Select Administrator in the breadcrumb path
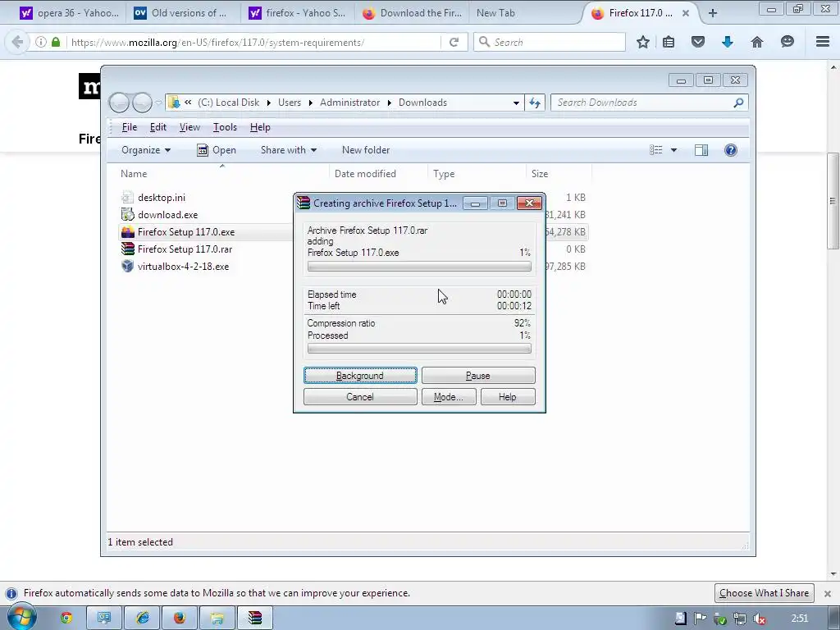Screen dimensions: 840x630 coord(349,103)
